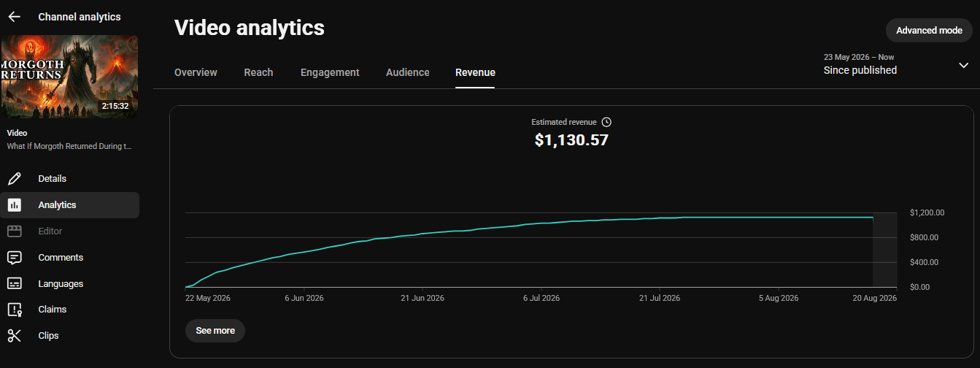The width and height of the screenshot is (980, 368).
Task: Open the Morgoth Returns video thumbnail
Action: [x=69, y=77]
